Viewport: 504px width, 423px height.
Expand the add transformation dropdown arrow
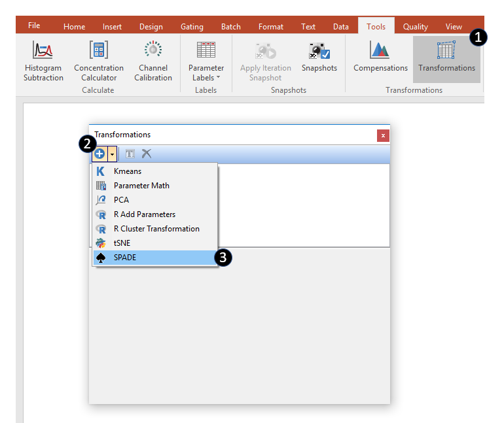click(113, 154)
